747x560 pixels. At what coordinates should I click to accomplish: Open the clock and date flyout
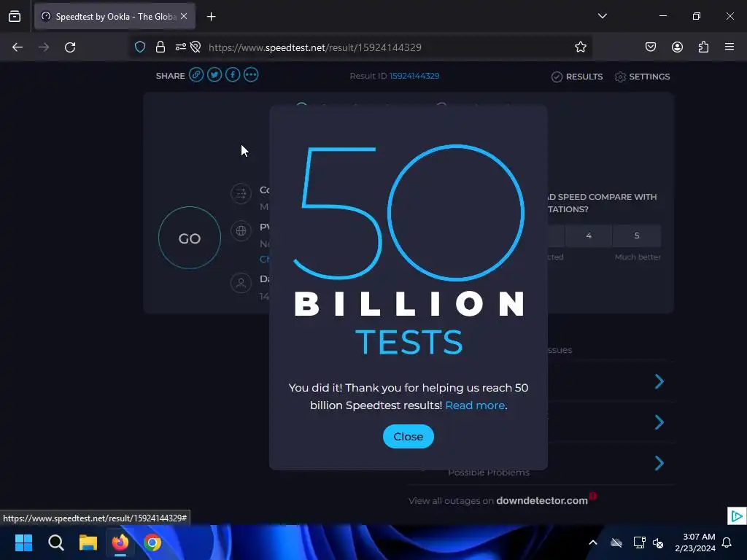(695, 542)
